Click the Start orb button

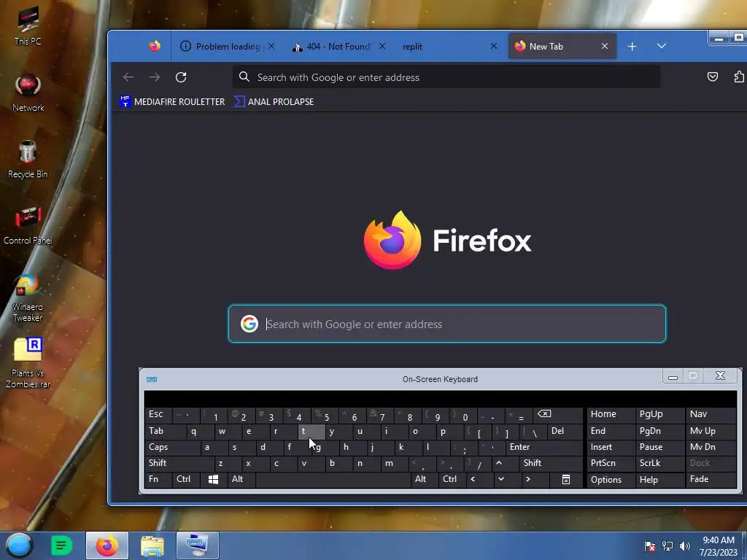pyautogui.click(x=19, y=545)
